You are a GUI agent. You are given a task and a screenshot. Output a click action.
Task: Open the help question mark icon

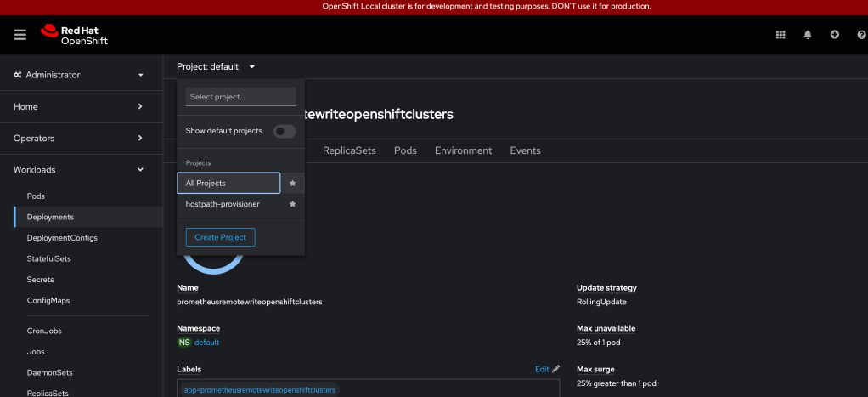(861, 34)
